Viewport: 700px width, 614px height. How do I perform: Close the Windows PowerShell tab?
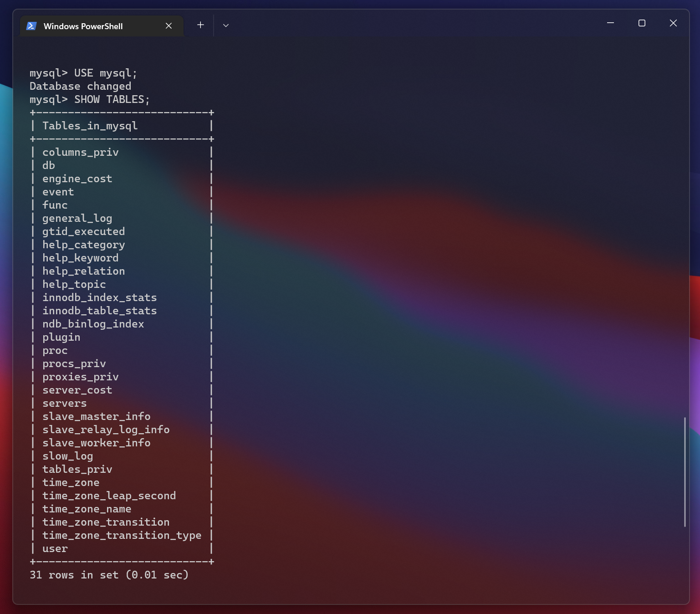[x=169, y=26]
